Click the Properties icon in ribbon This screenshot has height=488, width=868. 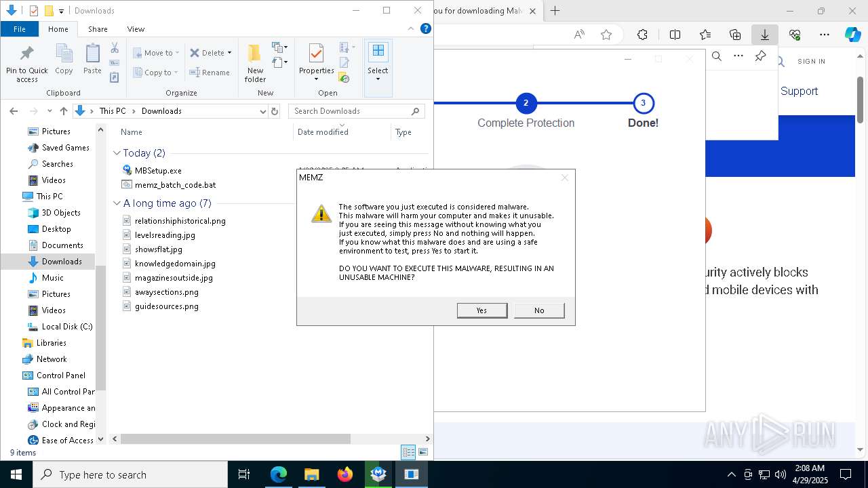pyautogui.click(x=316, y=54)
